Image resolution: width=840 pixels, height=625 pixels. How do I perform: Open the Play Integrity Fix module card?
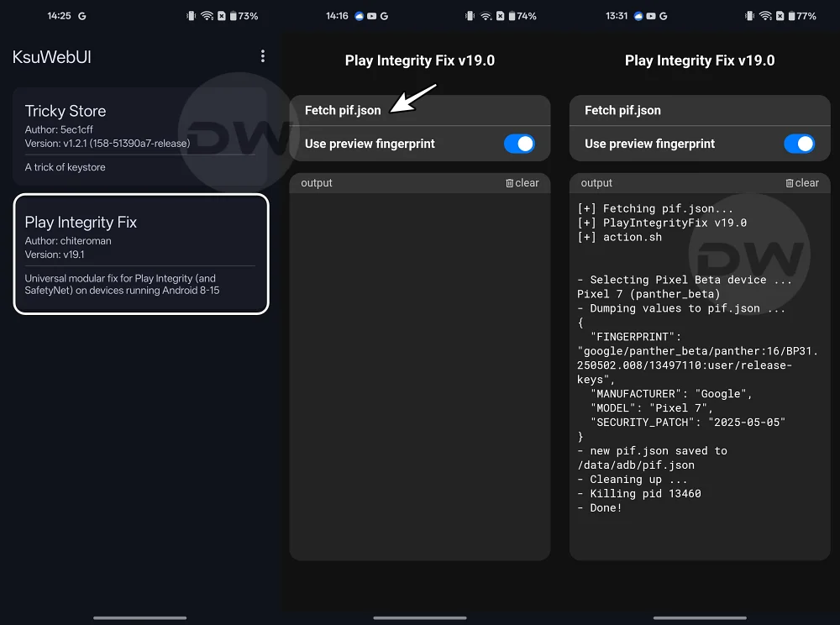pyautogui.click(x=139, y=253)
